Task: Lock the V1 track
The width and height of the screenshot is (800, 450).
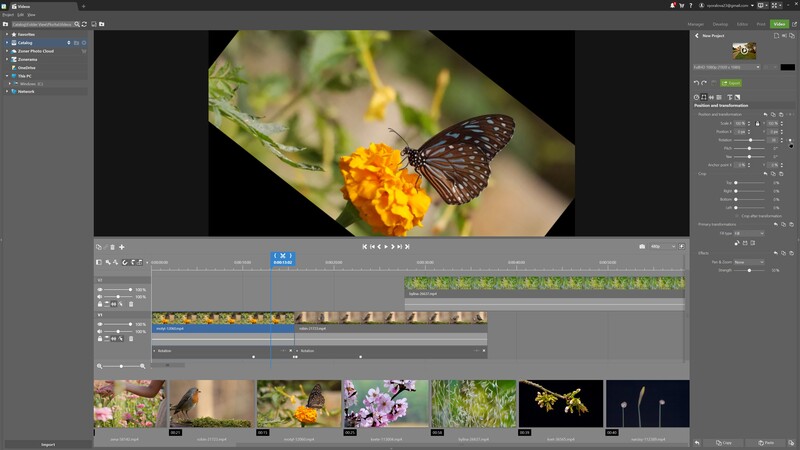Action: click(100, 339)
